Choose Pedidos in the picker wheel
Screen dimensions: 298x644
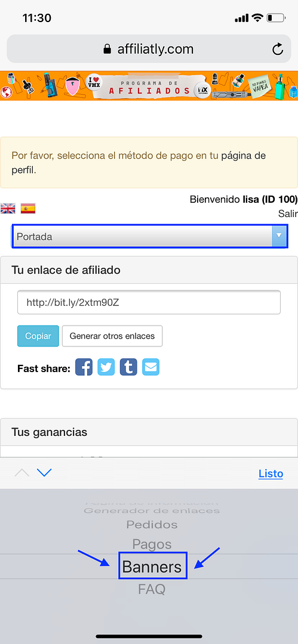coord(152,525)
